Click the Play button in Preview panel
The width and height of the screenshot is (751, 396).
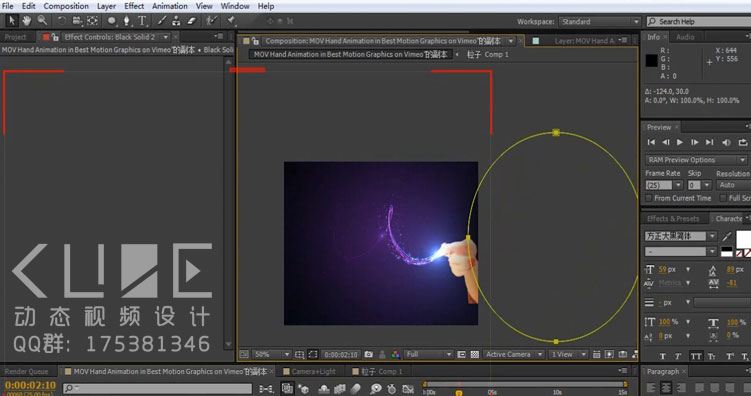point(680,142)
